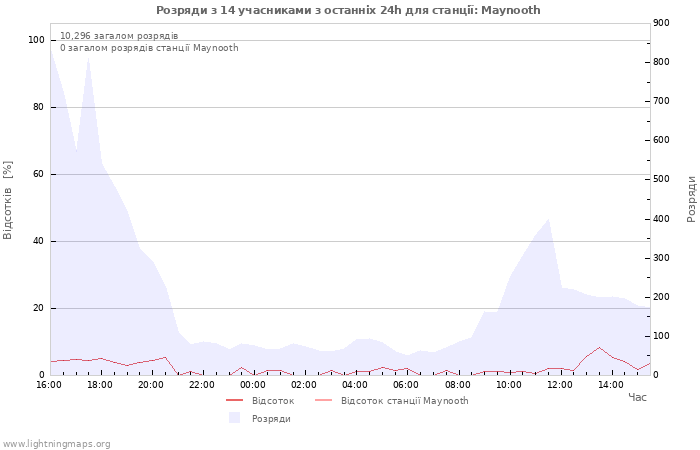Click the 22:00 time tick label
This screenshot has height=450, width=700.
pos(202,385)
